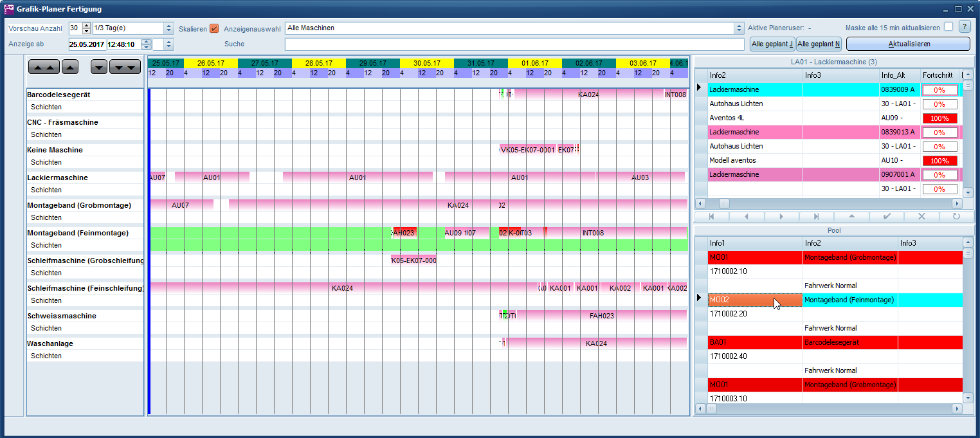The width and height of the screenshot is (980, 438).
Task: Go to last record in navigator bar
Action: 816,217
